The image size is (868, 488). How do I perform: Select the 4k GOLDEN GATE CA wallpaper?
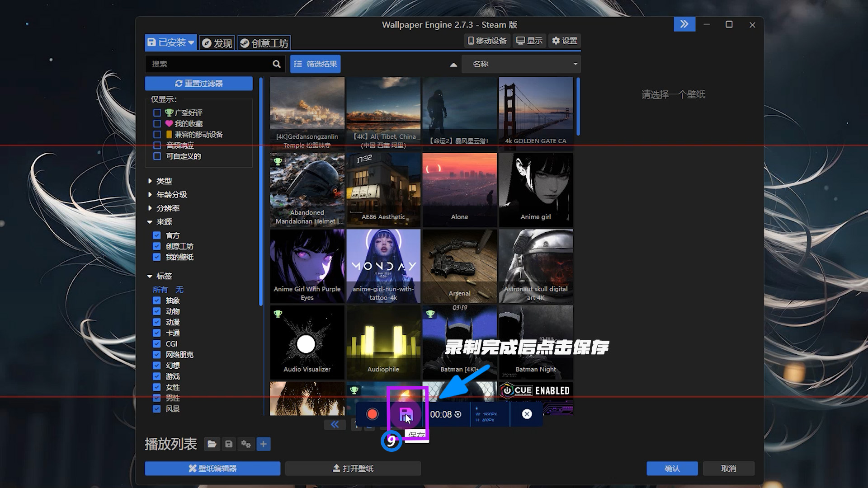(536, 114)
